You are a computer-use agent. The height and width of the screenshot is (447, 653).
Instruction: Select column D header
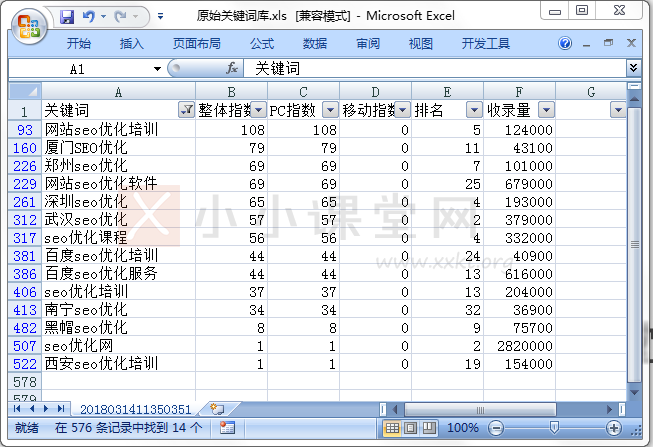375,91
